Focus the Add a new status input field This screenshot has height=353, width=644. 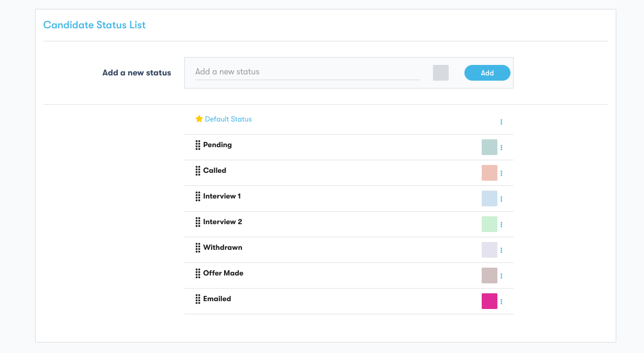(x=307, y=72)
